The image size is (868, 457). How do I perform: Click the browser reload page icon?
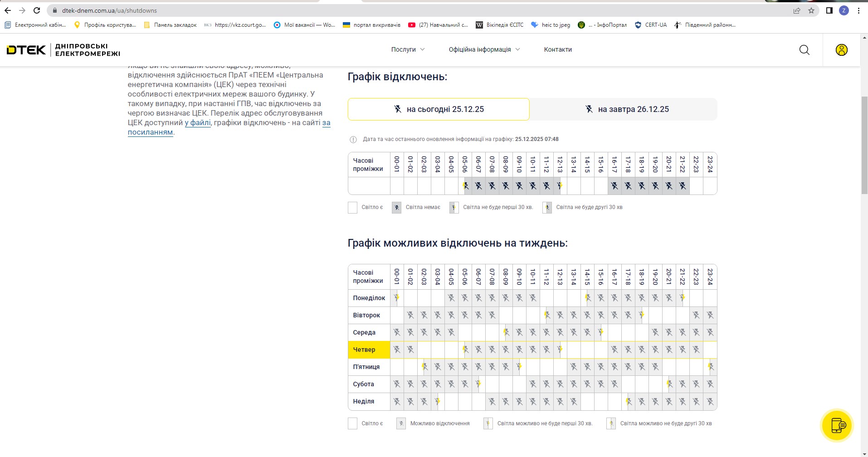(x=37, y=10)
